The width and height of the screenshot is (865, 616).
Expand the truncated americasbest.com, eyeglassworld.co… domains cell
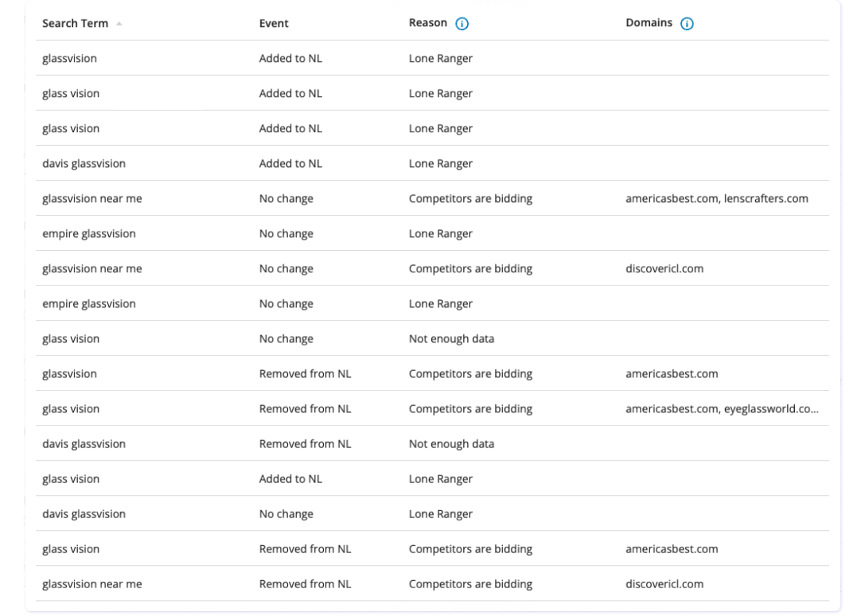click(x=722, y=408)
